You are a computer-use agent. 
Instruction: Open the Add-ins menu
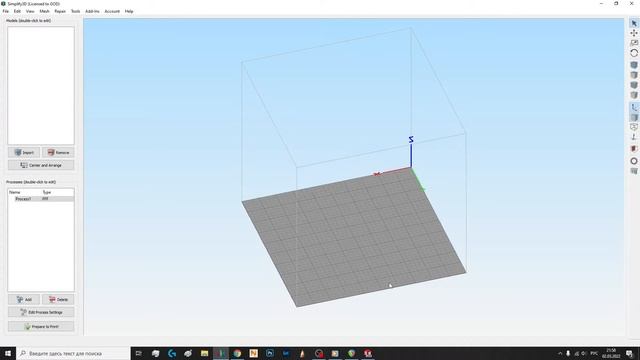point(92,11)
